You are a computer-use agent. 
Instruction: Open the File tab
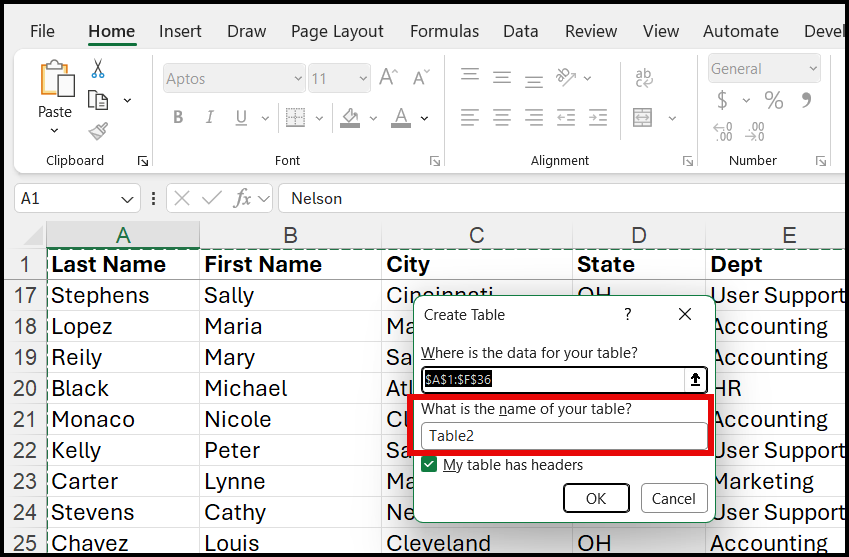42,31
